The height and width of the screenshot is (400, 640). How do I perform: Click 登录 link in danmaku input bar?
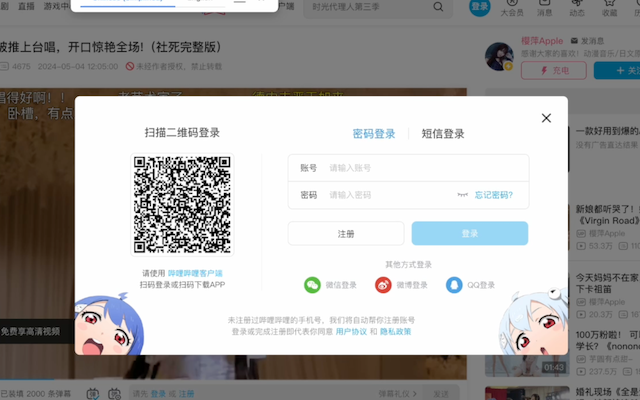click(158, 394)
